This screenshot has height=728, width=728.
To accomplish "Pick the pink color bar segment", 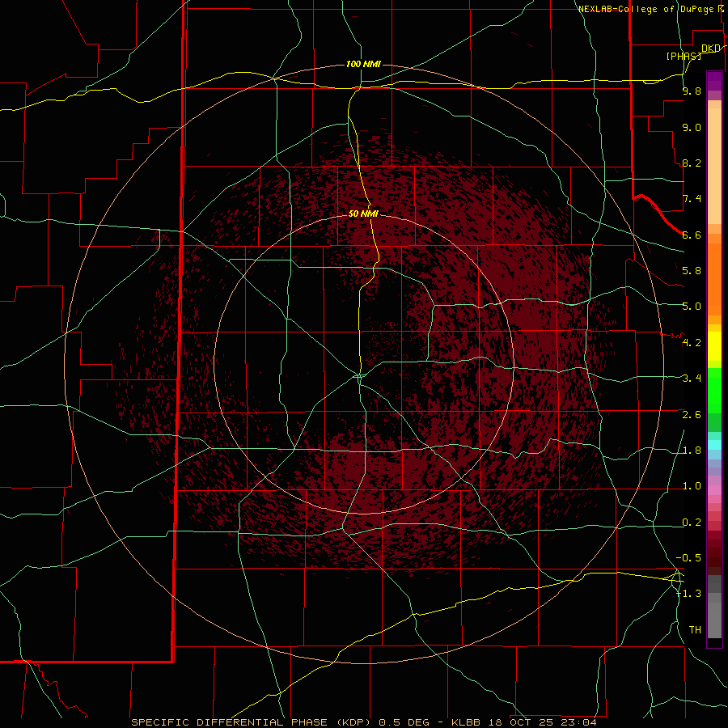I will (714, 490).
